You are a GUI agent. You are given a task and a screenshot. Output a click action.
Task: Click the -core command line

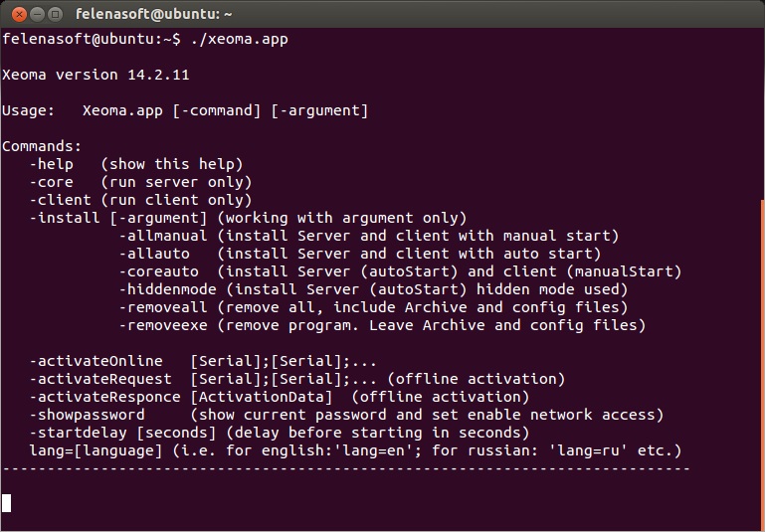pos(140,182)
